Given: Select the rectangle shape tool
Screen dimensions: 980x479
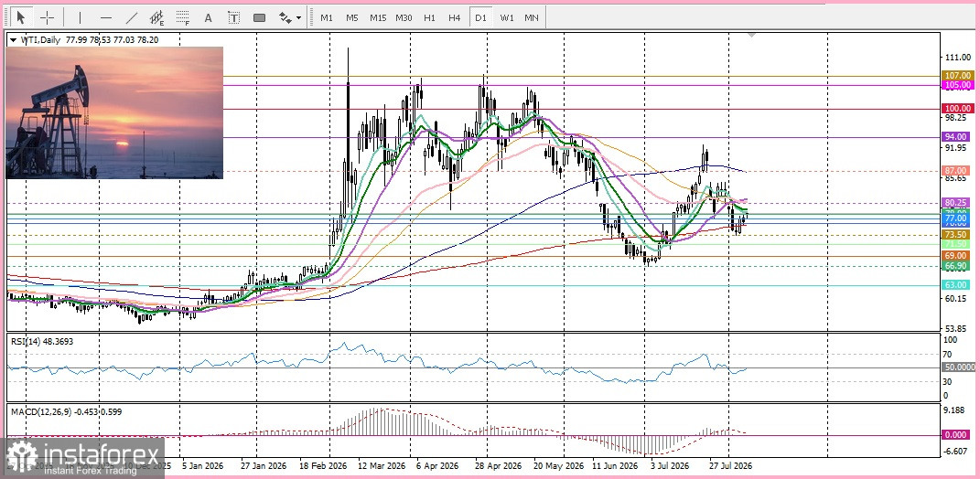Looking at the screenshot, I should [x=259, y=17].
